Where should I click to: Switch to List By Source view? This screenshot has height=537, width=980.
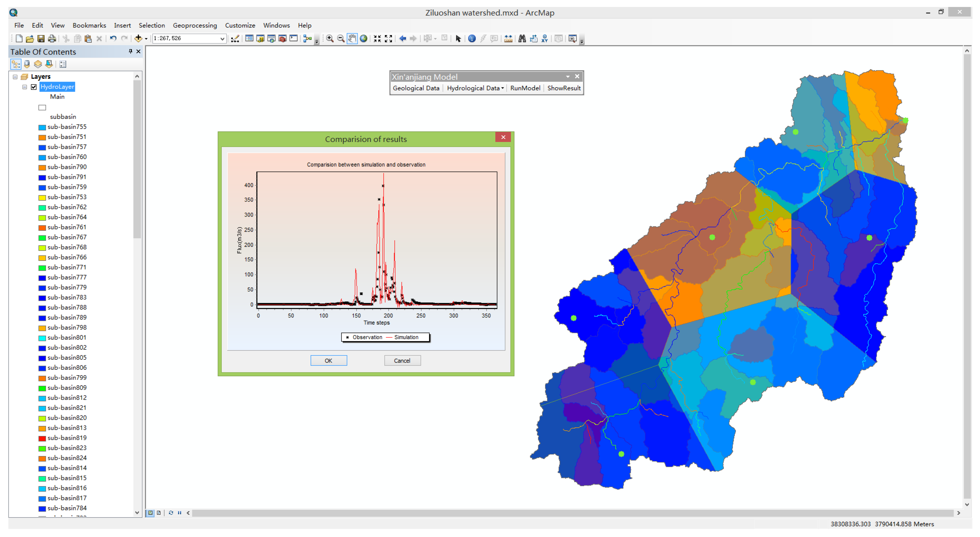[27, 64]
